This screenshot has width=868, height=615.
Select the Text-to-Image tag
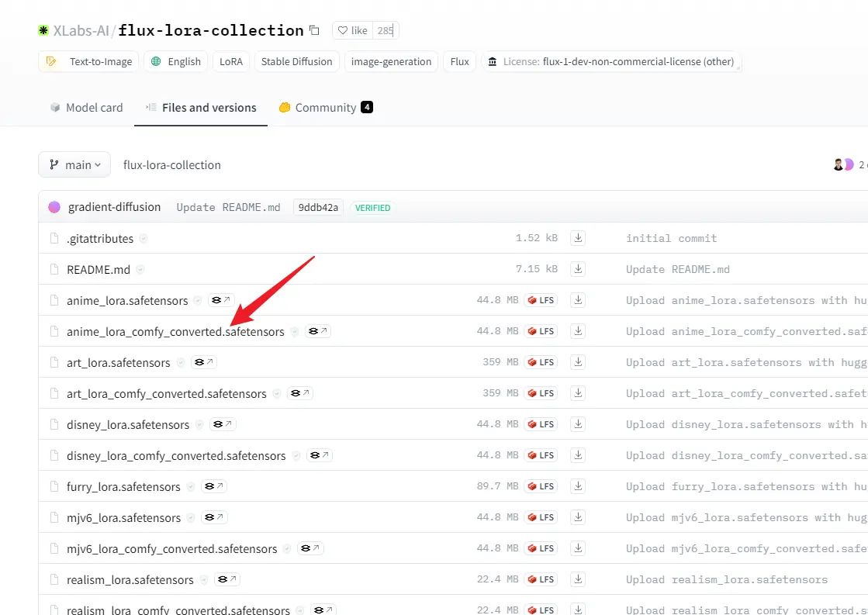89,62
